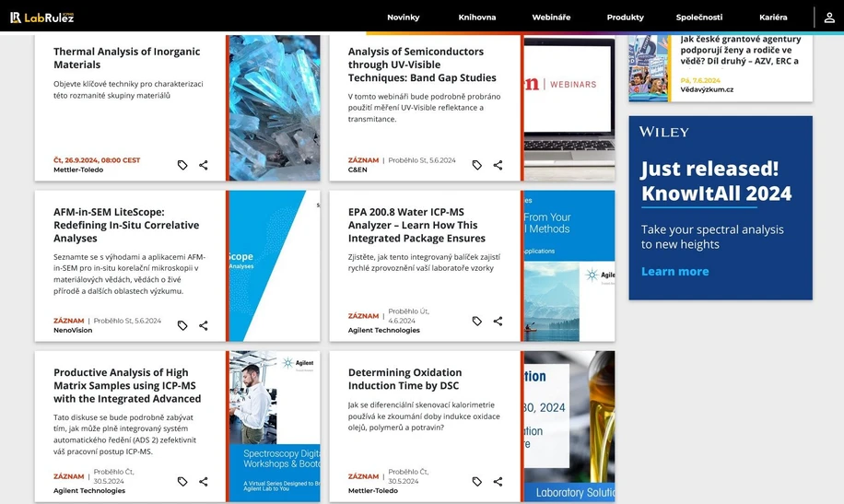Open Determining Oxidation Induction Time by DSC title

coord(404,379)
